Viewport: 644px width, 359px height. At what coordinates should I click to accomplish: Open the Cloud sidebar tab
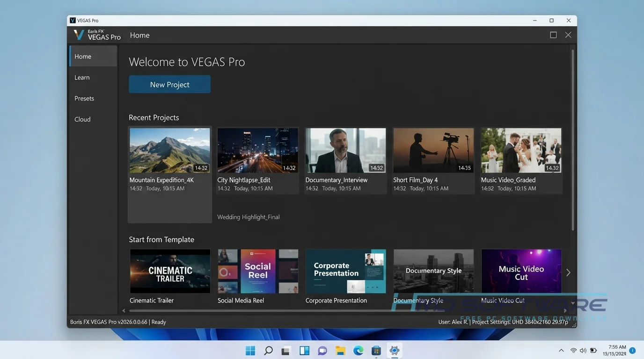coord(93,119)
